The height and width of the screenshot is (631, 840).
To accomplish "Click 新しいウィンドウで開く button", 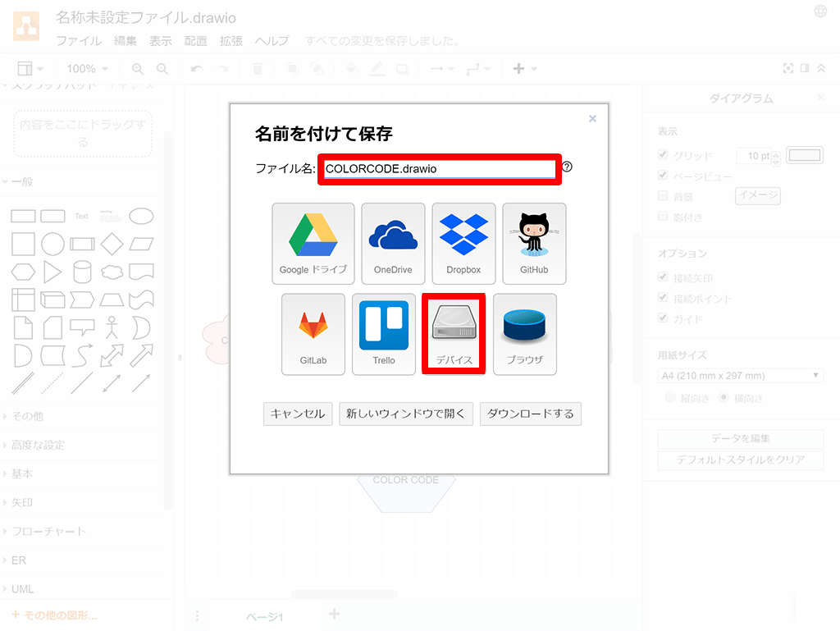I will tap(405, 414).
